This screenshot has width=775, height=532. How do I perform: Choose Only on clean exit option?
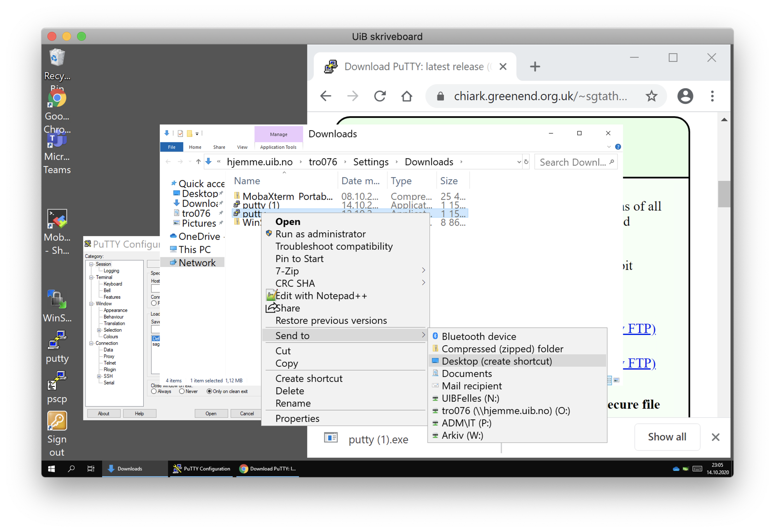[209, 392]
